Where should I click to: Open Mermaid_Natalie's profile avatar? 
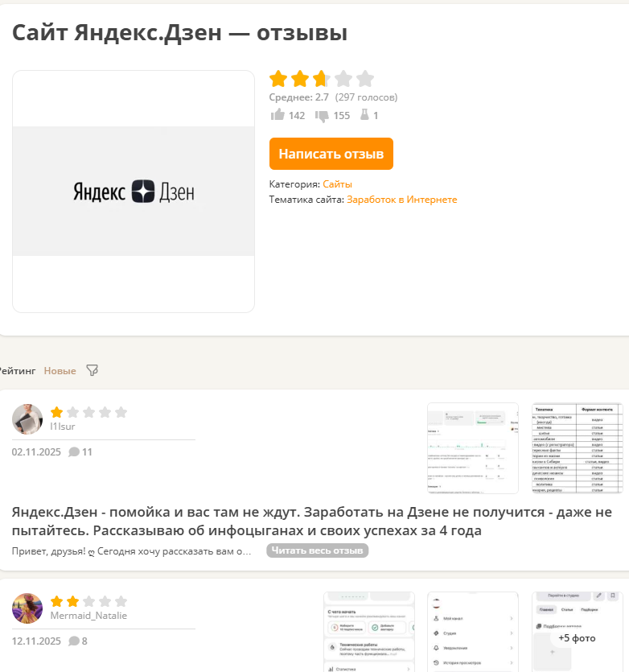tap(27, 608)
